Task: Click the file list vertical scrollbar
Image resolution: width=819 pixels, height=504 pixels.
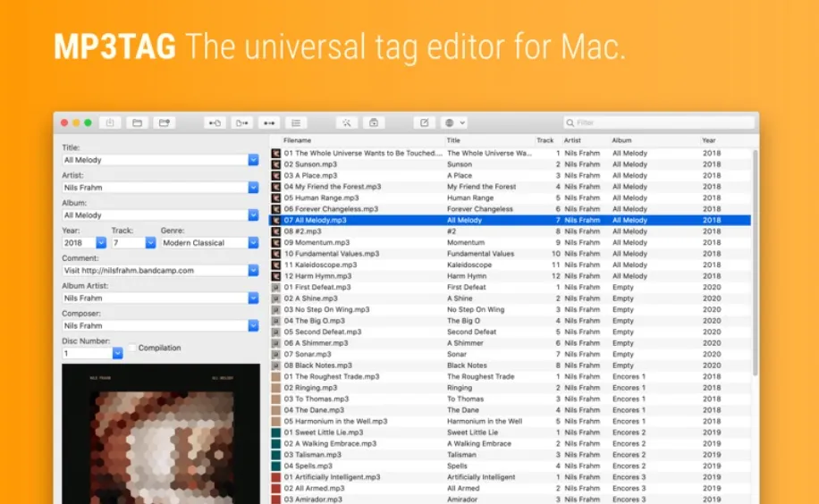Action: [755, 262]
